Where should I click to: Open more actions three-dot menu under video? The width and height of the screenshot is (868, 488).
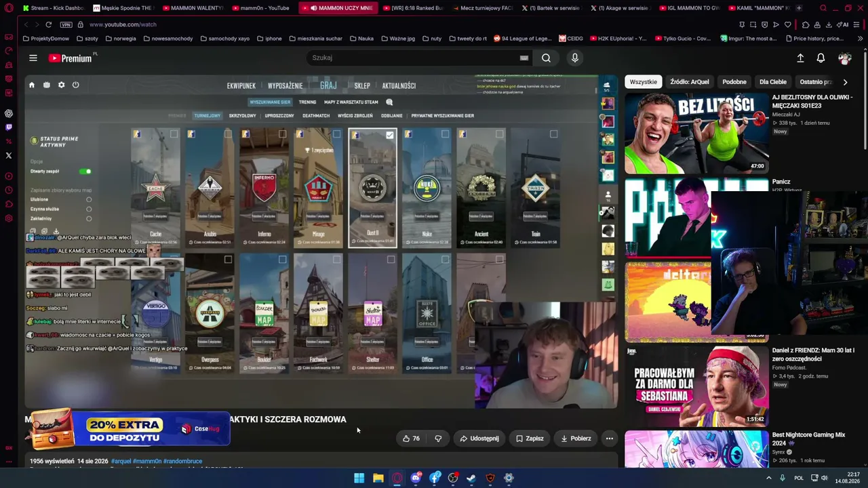pyautogui.click(x=609, y=439)
